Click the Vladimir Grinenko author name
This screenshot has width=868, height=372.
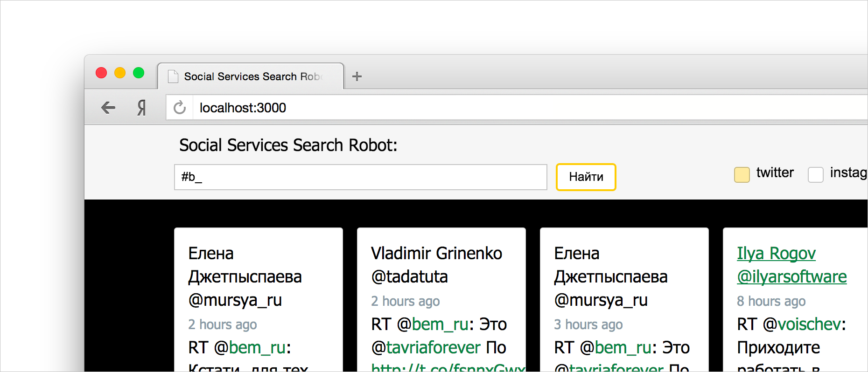437,254
